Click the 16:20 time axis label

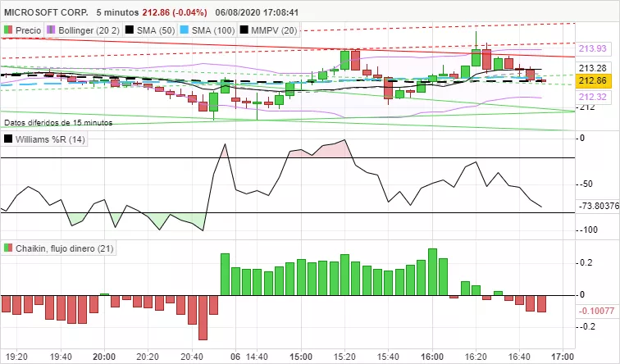(476, 357)
